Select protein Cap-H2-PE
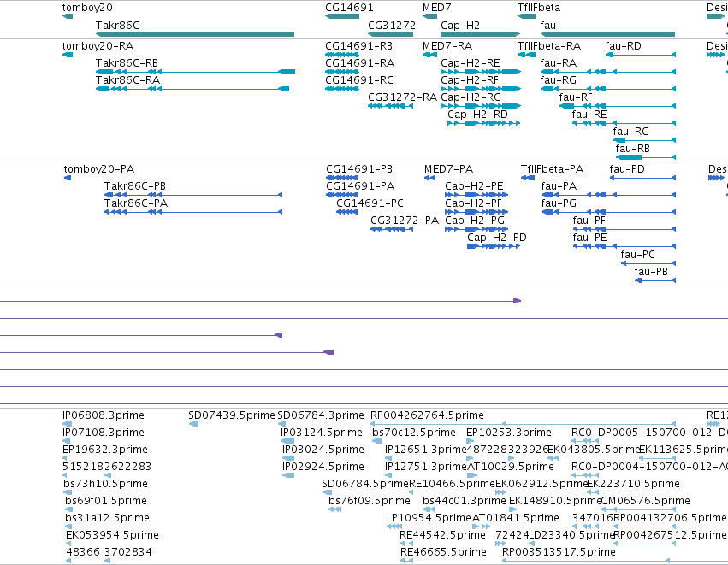This screenshot has width=728, height=565. tap(476, 195)
